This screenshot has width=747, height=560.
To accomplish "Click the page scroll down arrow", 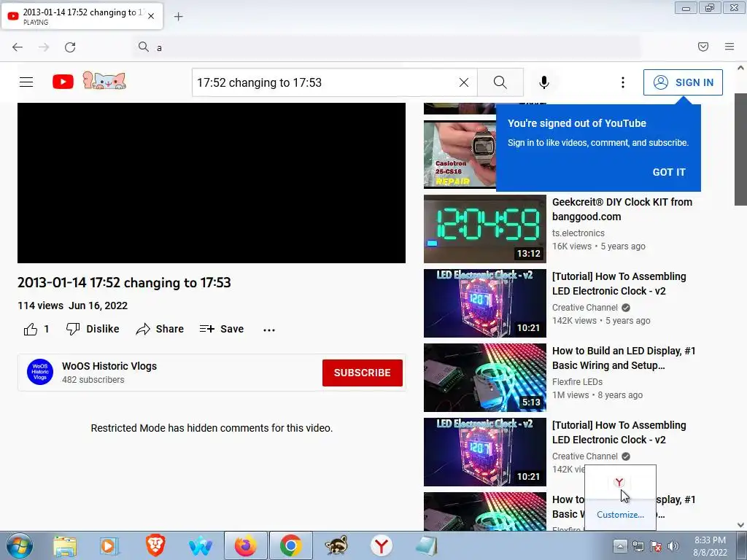I will coord(741,525).
